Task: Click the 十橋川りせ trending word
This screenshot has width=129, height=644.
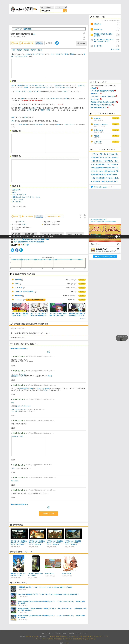Action: tap(97, 24)
